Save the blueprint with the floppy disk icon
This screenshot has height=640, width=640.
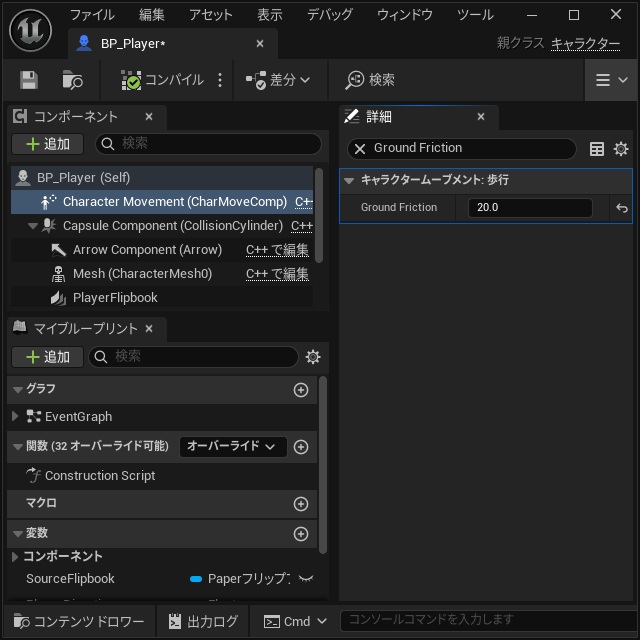point(29,80)
